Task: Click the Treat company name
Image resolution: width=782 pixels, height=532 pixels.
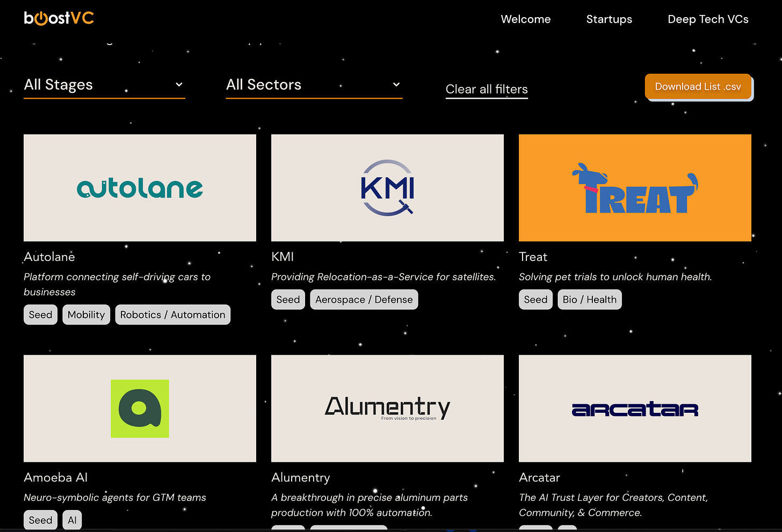Action: click(533, 257)
